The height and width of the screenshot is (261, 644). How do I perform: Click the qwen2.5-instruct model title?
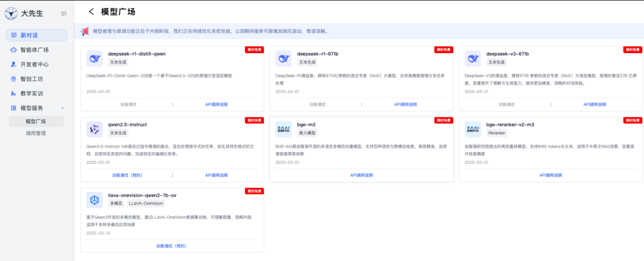128,125
